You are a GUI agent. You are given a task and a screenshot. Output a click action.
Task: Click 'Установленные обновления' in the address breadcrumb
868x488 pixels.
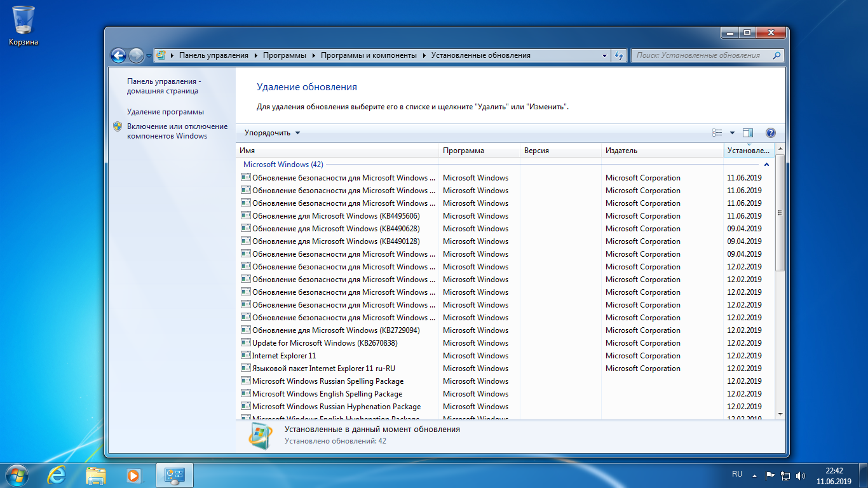(x=481, y=55)
